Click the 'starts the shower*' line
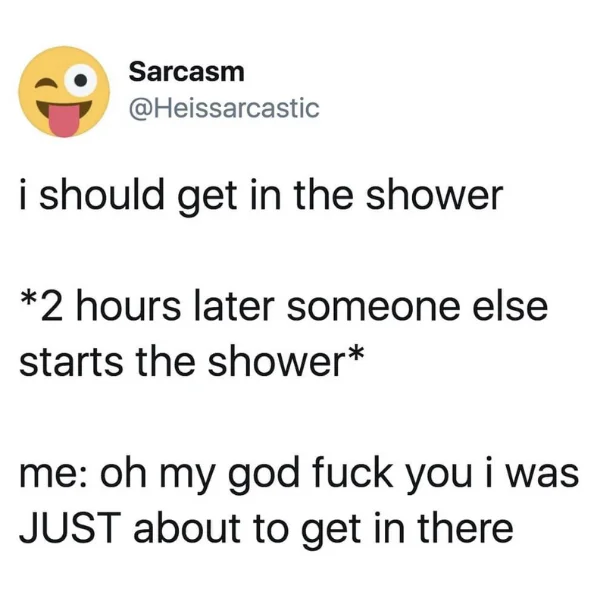This screenshot has width=600, height=600. click(x=191, y=362)
